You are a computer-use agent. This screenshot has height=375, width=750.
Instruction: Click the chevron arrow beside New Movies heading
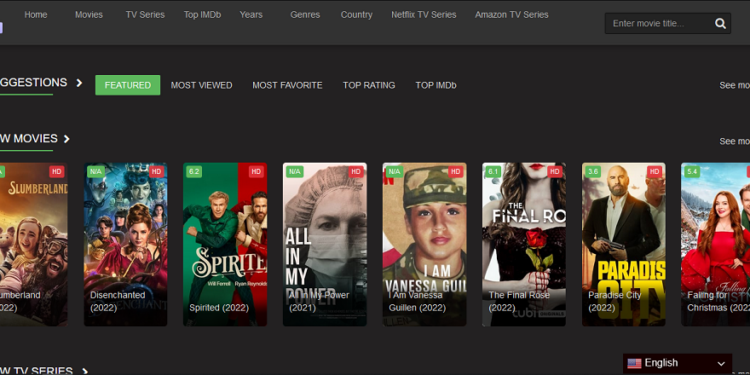[66, 139]
